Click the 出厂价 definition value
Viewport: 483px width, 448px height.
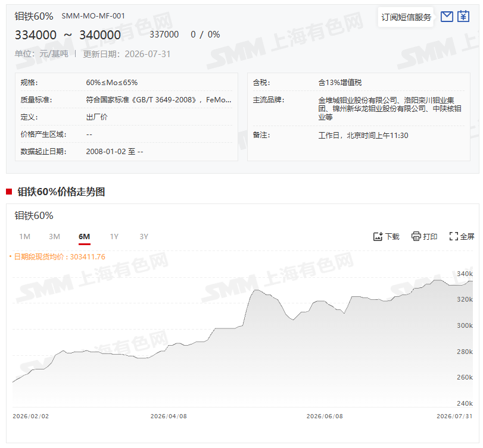tap(96, 117)
